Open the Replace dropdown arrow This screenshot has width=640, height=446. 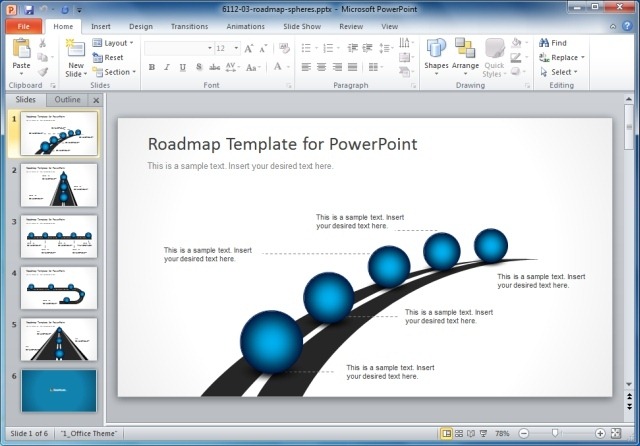point(583,58)
